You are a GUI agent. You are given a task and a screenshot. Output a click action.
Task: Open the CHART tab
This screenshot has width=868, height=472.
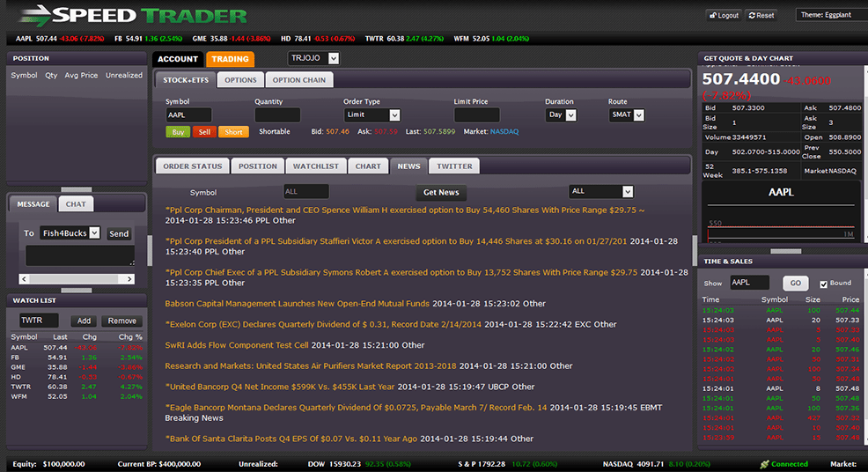368,166
